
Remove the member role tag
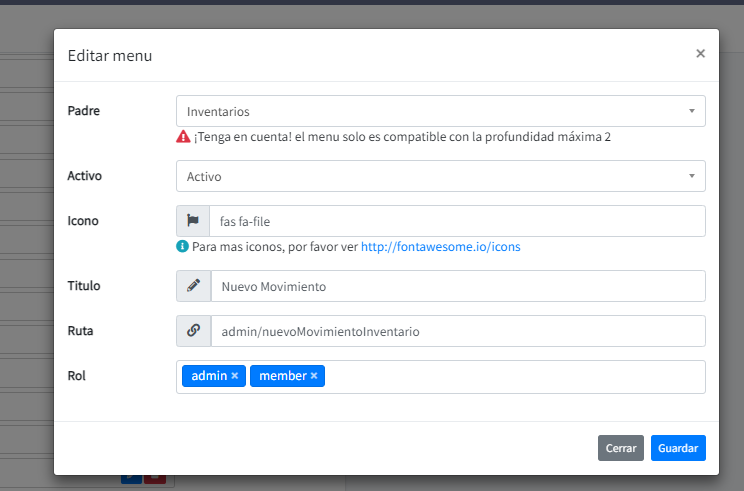click(x=314, y=376)
